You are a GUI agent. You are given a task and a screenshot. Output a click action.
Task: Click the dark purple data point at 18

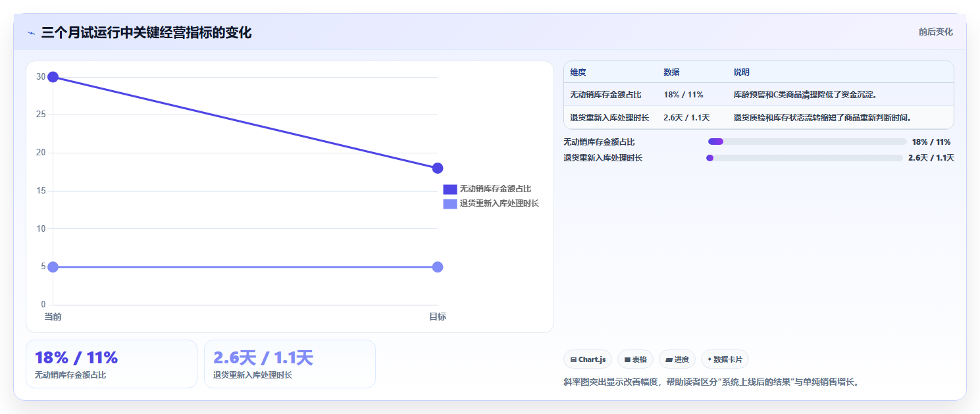[438, 168]
